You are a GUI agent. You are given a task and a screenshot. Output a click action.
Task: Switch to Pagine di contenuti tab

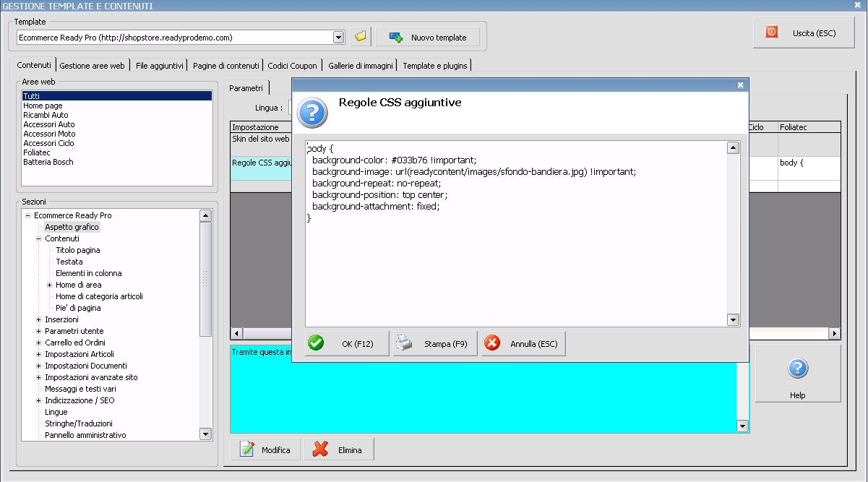click(226, 66)
